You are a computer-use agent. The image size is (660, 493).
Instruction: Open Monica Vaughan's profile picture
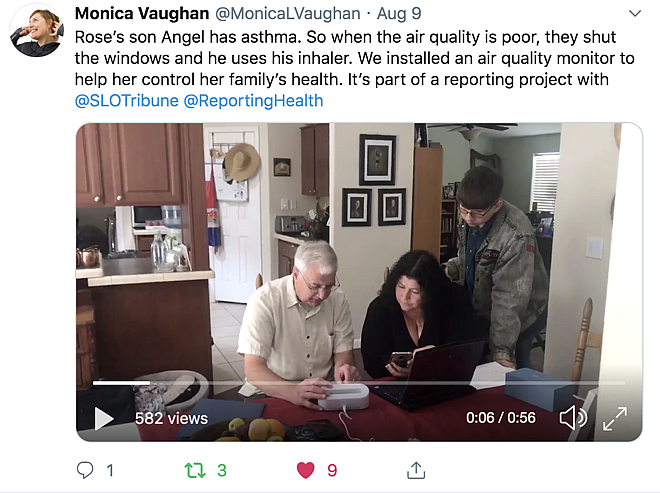click(37, 30)
